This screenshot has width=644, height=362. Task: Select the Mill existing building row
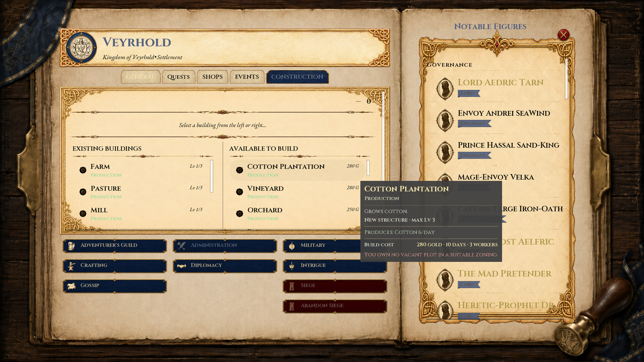pyautogui.click(x=141, y=214)
